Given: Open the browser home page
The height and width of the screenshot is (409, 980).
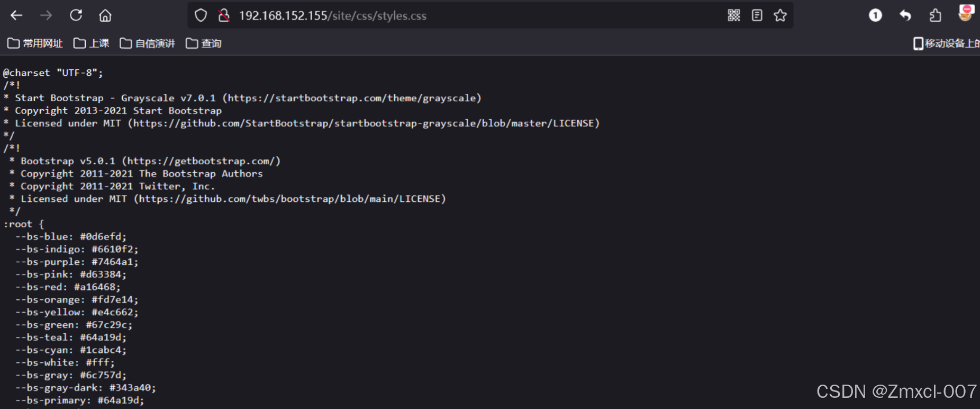Looking at the screenshot, I should tap(105, 15).
